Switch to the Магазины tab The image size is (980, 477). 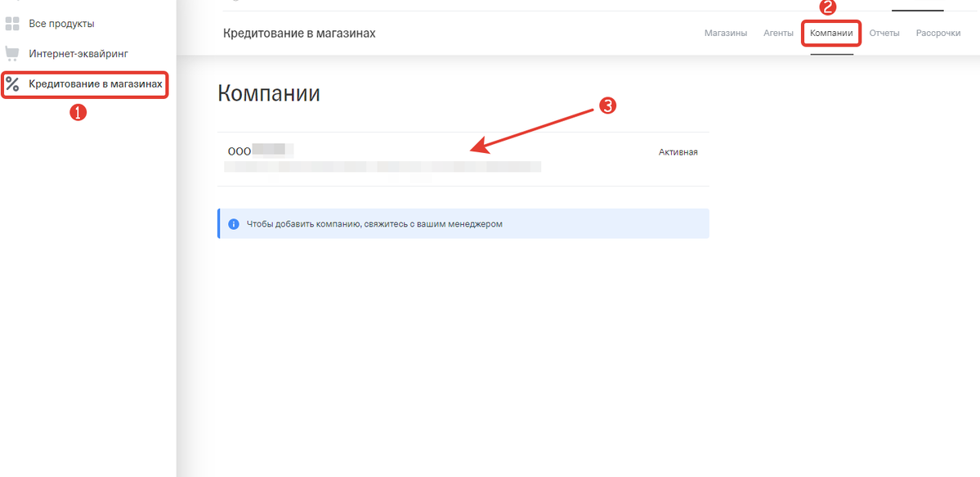click(725, 34)
